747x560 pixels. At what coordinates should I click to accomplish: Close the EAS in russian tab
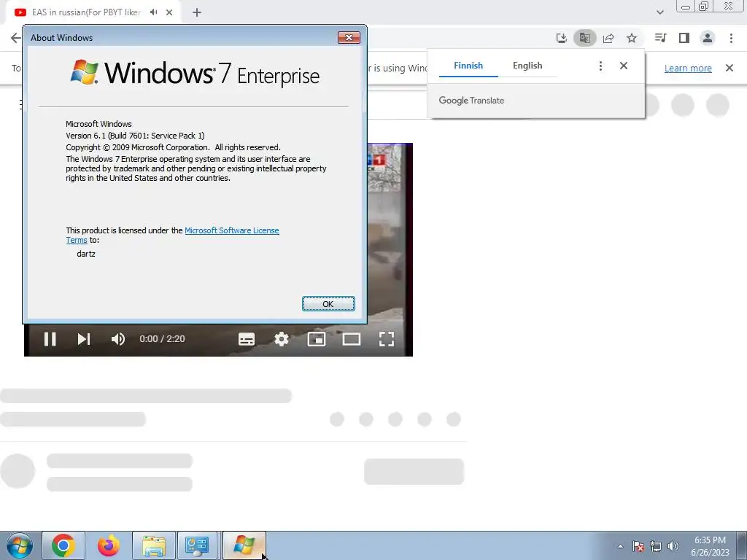pyautogui.click(x=169, y=13)
